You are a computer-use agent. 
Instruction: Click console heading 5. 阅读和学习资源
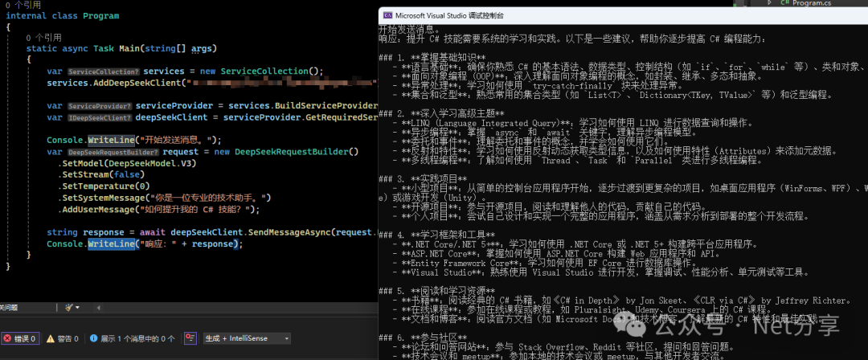pos(436,291)
